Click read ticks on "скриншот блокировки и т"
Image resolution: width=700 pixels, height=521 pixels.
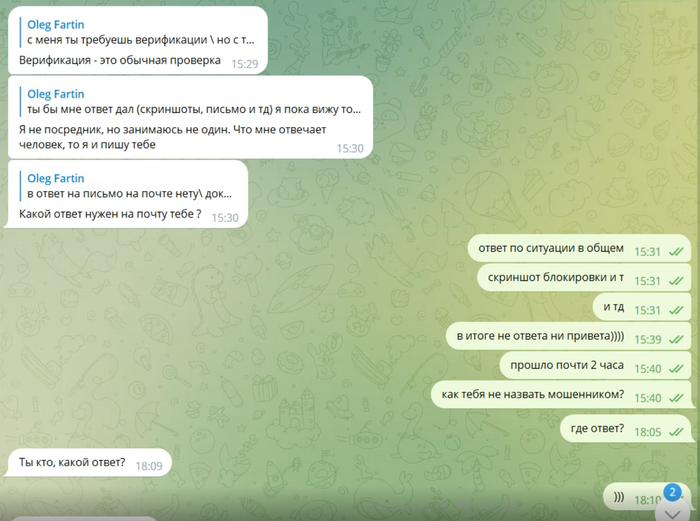[x=676, y=281]
